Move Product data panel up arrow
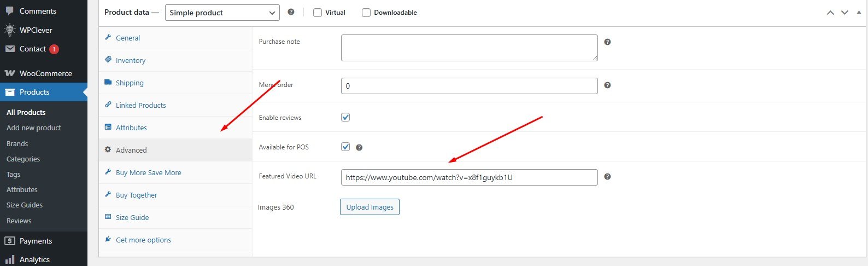 click(830, 13)
